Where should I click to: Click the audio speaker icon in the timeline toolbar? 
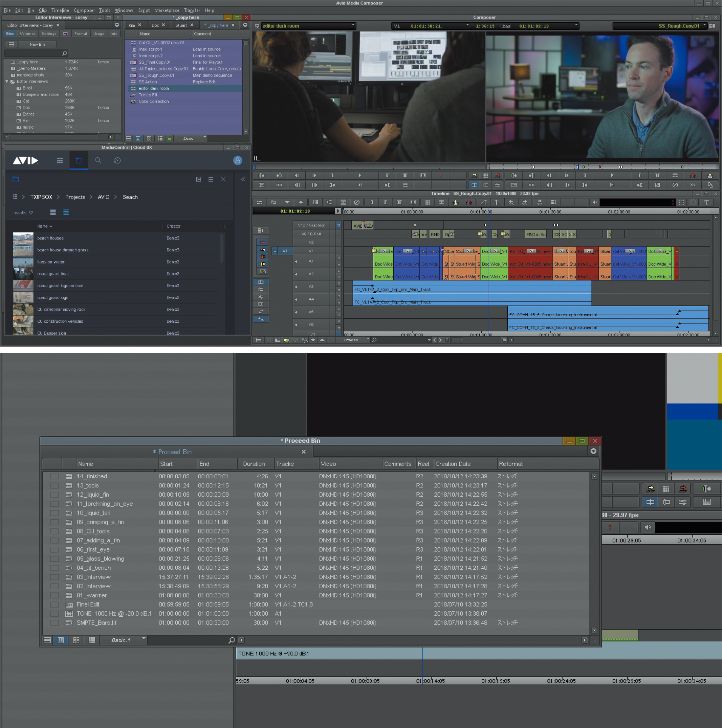coord(595,202)
